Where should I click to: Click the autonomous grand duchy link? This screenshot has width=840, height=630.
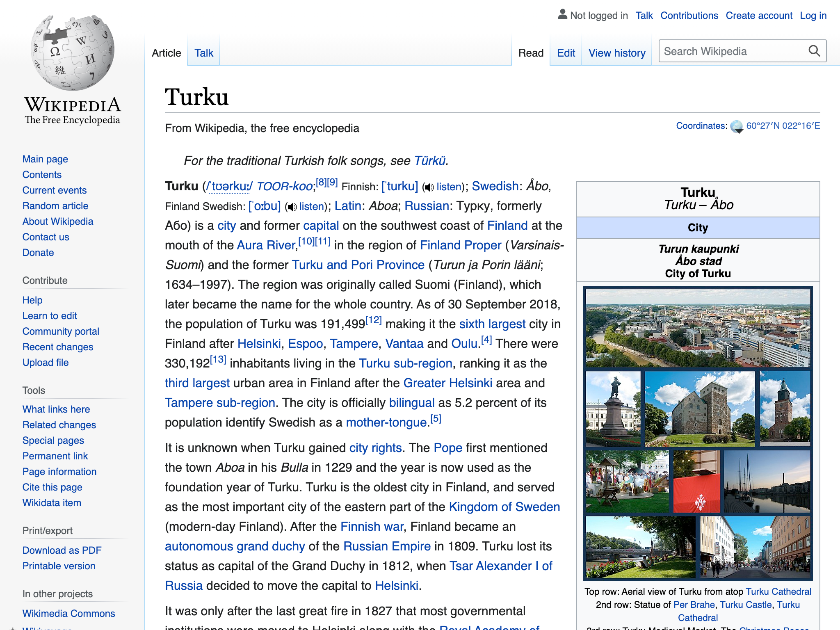235,546
